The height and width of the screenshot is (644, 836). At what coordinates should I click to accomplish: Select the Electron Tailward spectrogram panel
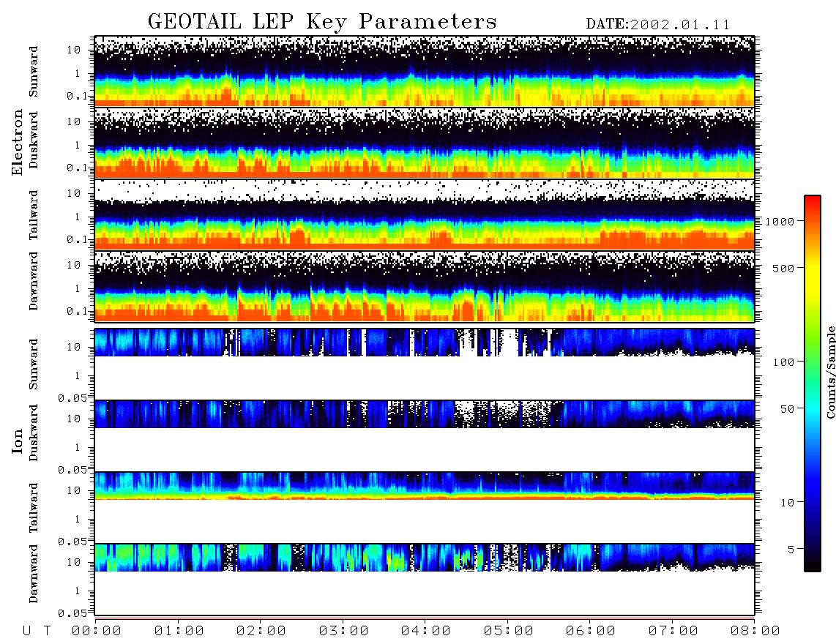pyautogui.click(x=425, y=215)
